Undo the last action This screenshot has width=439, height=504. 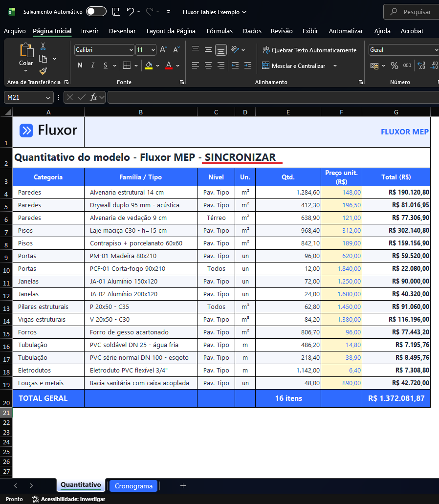click(130, 12)
